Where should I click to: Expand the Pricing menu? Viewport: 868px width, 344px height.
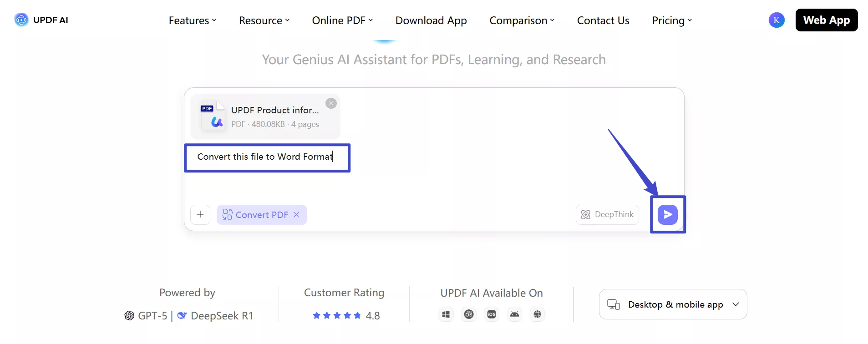(x=672, y=20)
